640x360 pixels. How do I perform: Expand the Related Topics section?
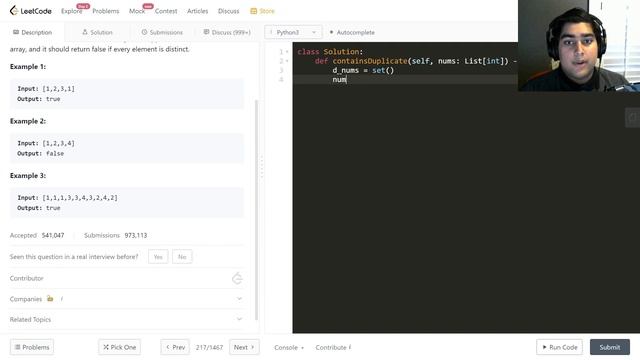126,319
